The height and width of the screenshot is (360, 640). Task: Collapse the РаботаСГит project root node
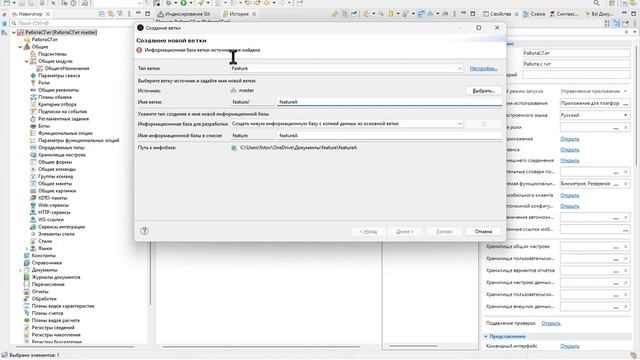tap(14, 32)
